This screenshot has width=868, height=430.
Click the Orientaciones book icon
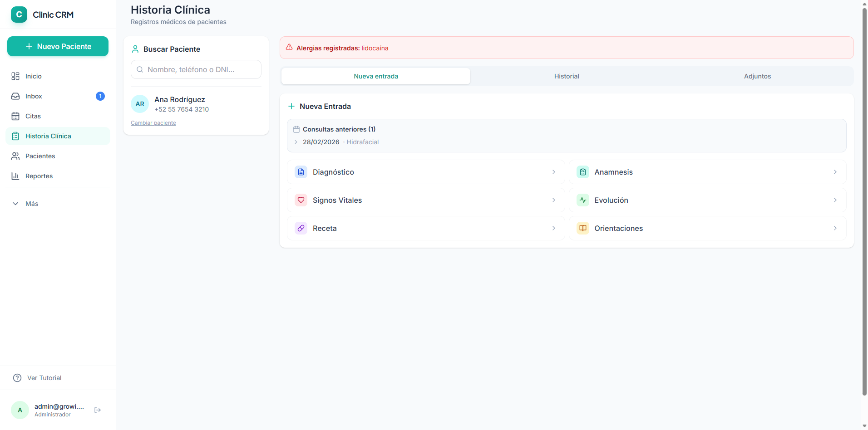(x=583, y=228)
